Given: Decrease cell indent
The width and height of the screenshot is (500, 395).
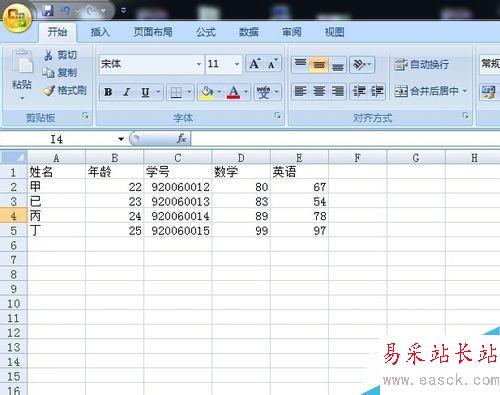Looking at the screenshot, I should [359, 91].
